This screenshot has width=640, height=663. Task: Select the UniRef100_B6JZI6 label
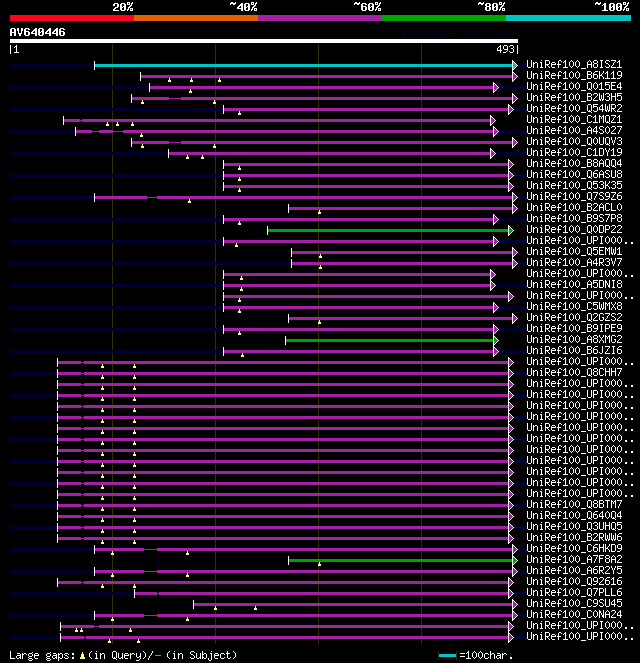click(x=574, y=350)
